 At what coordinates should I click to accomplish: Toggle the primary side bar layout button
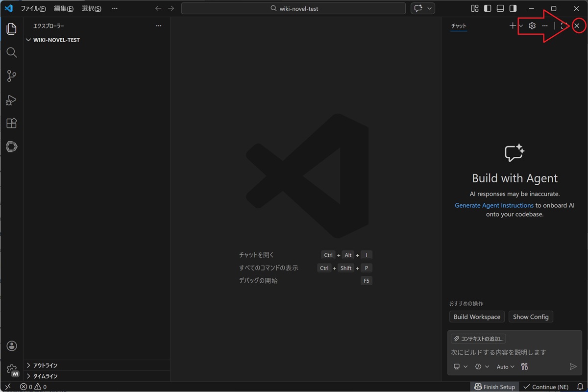pos(488,8)
